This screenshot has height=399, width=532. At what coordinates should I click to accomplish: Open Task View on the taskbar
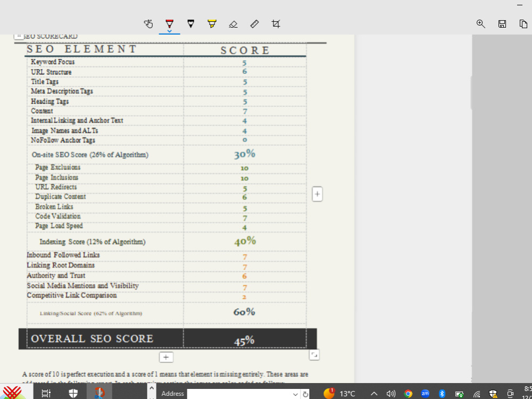point(46,393)
